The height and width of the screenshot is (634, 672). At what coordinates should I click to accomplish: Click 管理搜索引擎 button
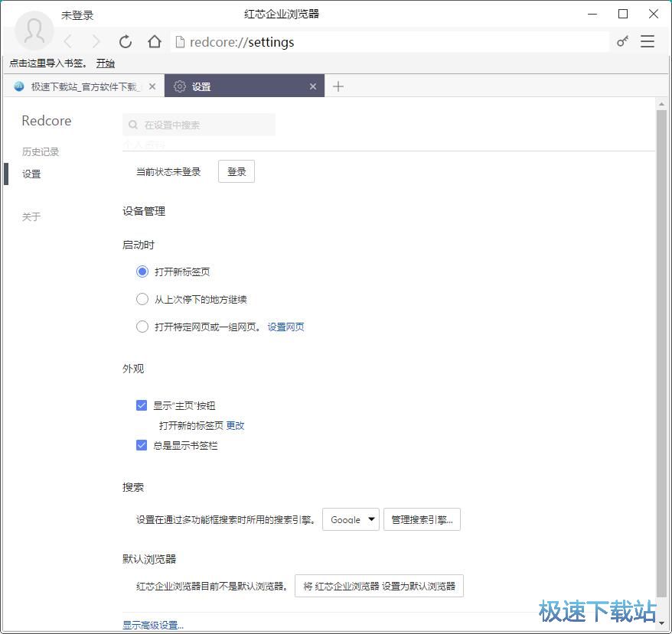pos(422,520)
